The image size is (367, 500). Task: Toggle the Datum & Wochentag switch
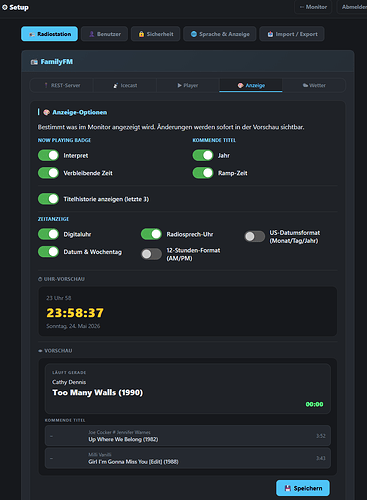tap(48, 252)
